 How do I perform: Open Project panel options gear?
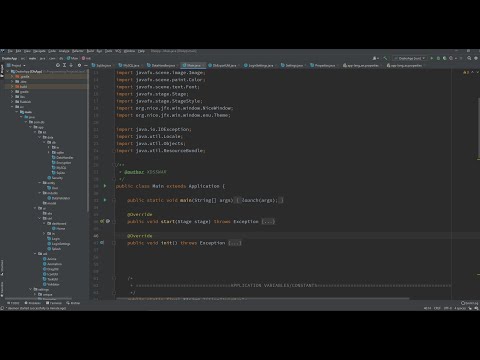(x=79, y=65)
